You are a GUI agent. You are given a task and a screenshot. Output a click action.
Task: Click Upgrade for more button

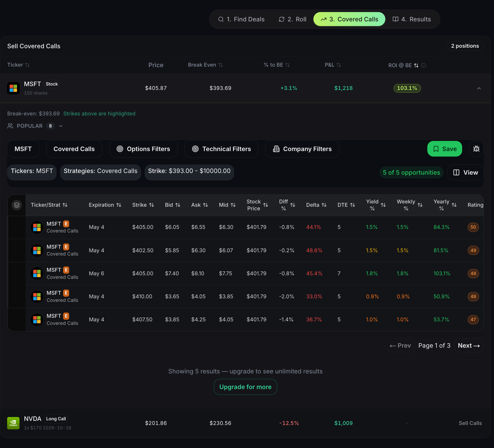245,387
